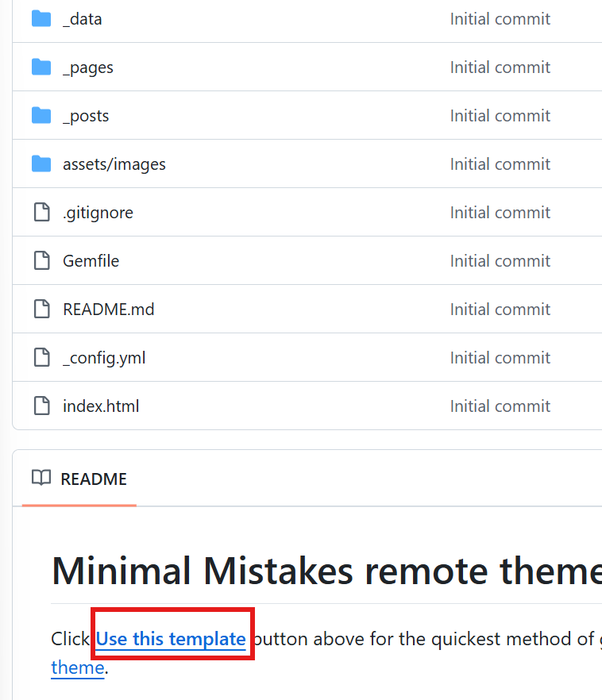Open the _config.yml file name link
602x700 pixels.
click(x=104, y=358)
